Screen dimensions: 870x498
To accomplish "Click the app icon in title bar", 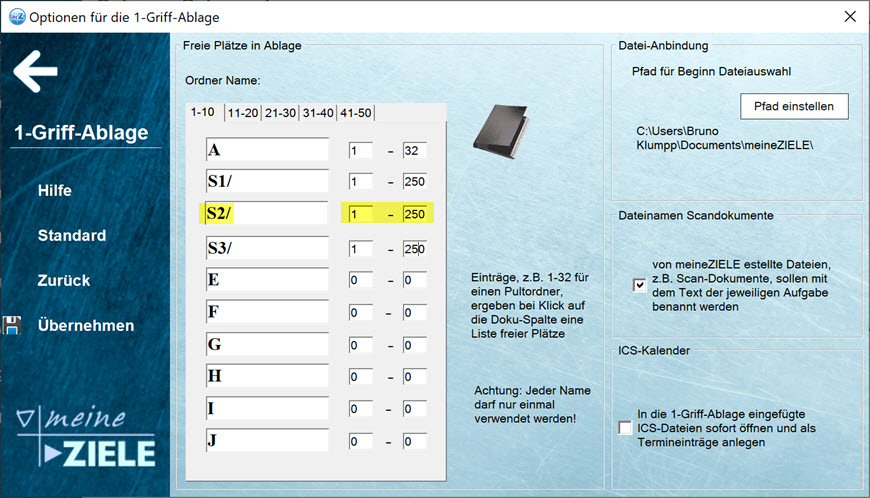I will click(x=15, y=17).
